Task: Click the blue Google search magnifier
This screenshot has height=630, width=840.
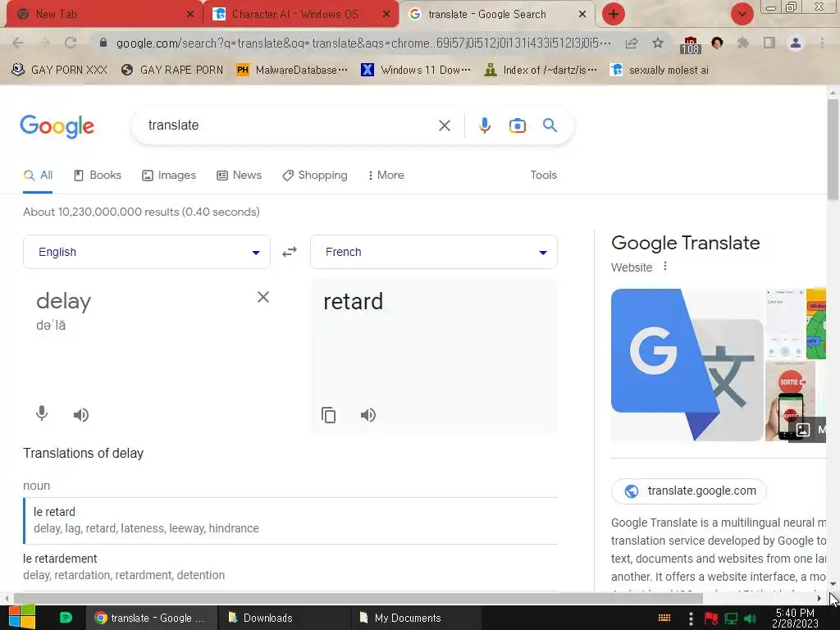Action: (x=550, y=126)
